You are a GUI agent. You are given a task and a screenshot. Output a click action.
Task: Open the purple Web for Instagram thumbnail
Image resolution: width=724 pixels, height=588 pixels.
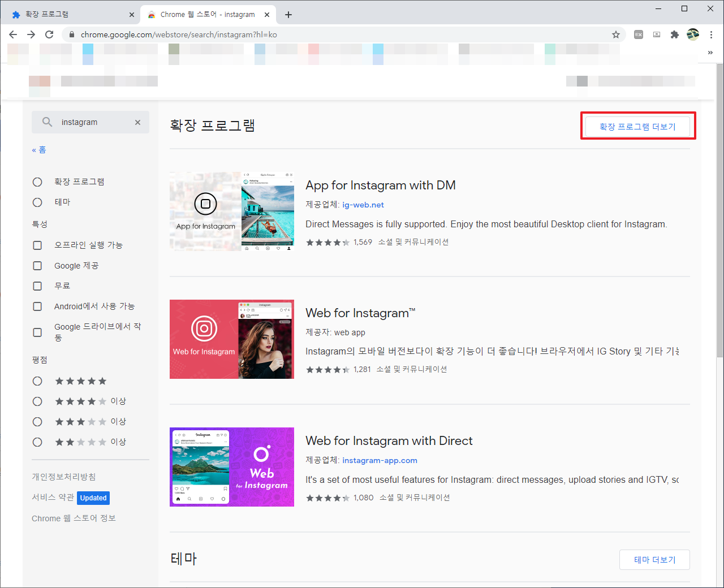click(232, 467)
